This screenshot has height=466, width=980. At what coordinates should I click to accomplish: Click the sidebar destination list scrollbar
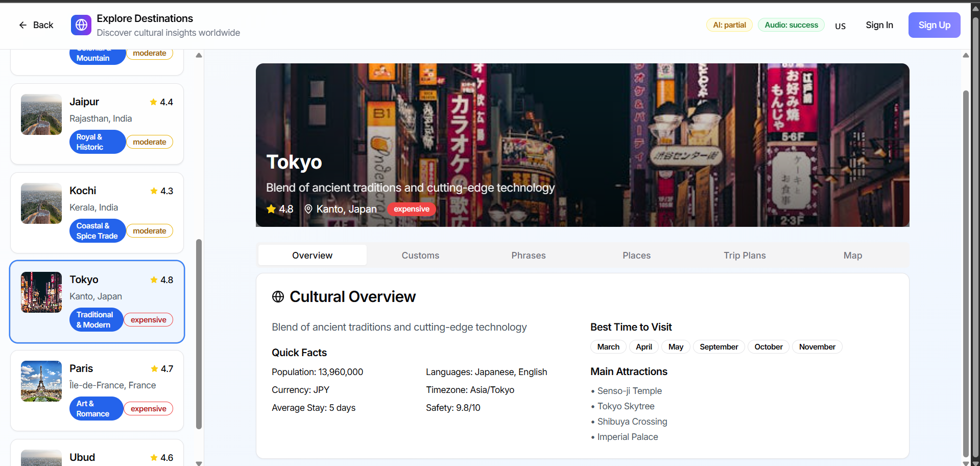199,334
